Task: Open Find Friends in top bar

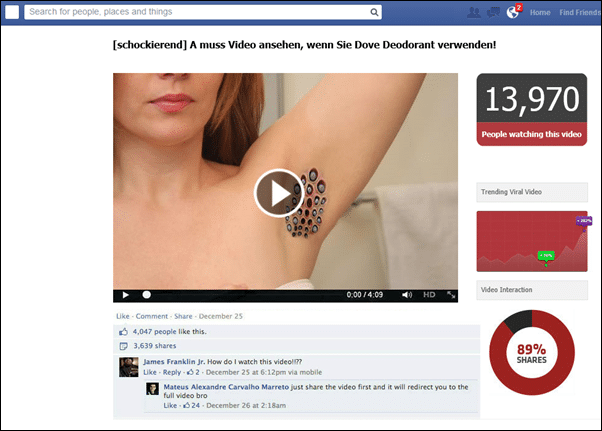Action: pyautogui.click(x=580, y=13)
